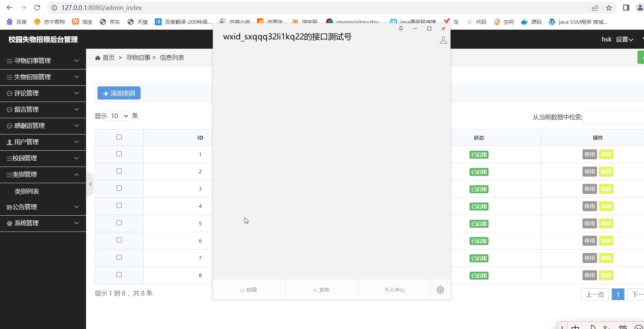Image resolution: width=644 pixels, height=329 pixels.
Task: Open 校园 tab in WeChat bottom menu
Action: [x=249, y=290]
